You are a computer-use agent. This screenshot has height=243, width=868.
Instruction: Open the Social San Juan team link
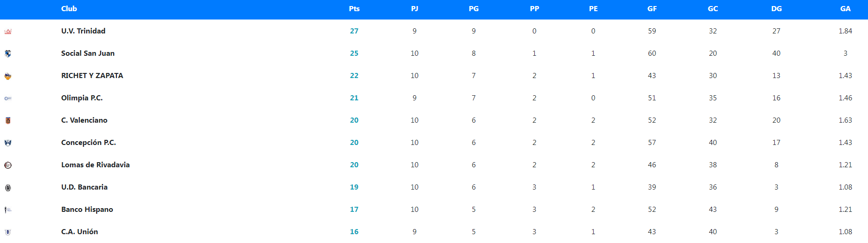[88, 53]
